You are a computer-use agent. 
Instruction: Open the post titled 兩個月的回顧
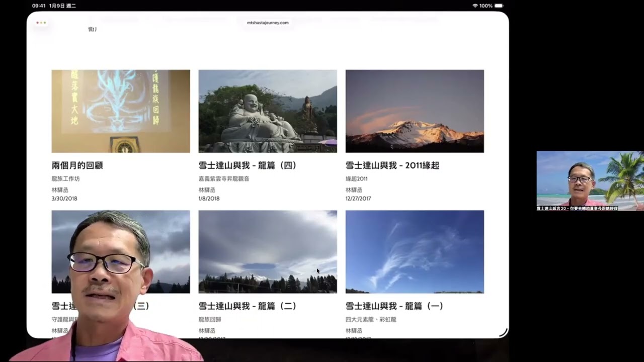[x=77, y=165]
